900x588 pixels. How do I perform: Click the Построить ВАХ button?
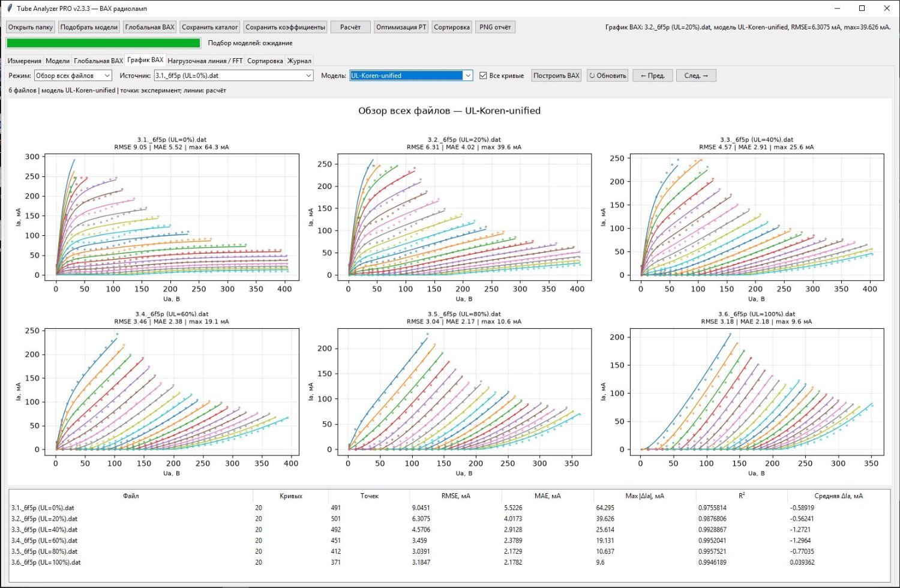pos(556,76)
